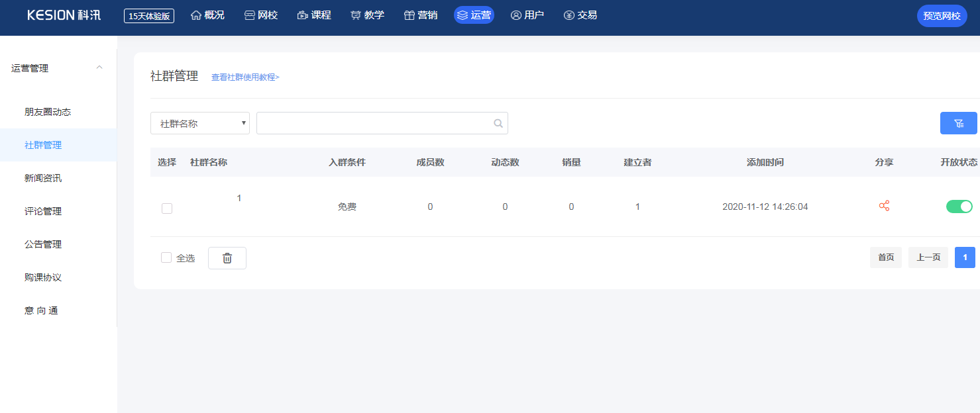Tick the 全选 checkbox
Screen dimensions: 980x413
coord(166,257)
